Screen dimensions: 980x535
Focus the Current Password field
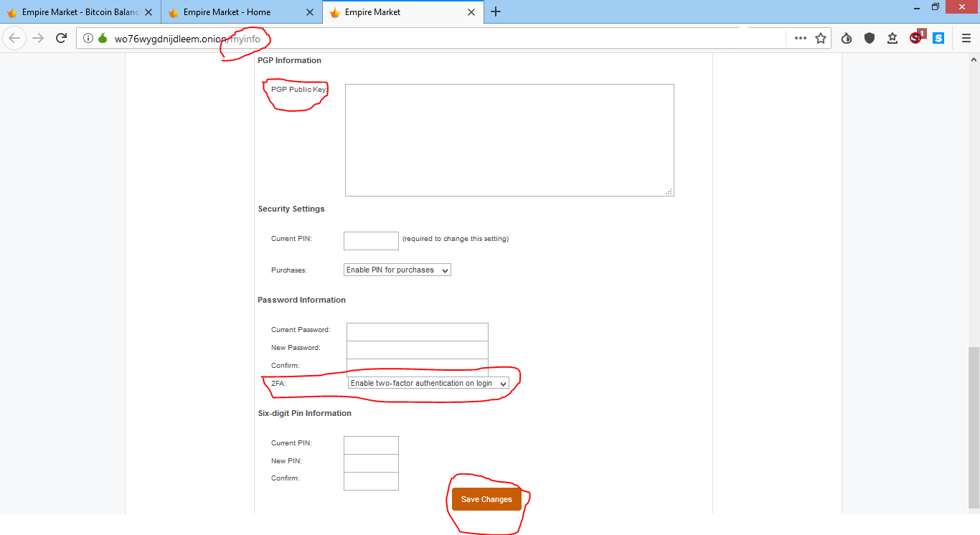click(418, 331)
